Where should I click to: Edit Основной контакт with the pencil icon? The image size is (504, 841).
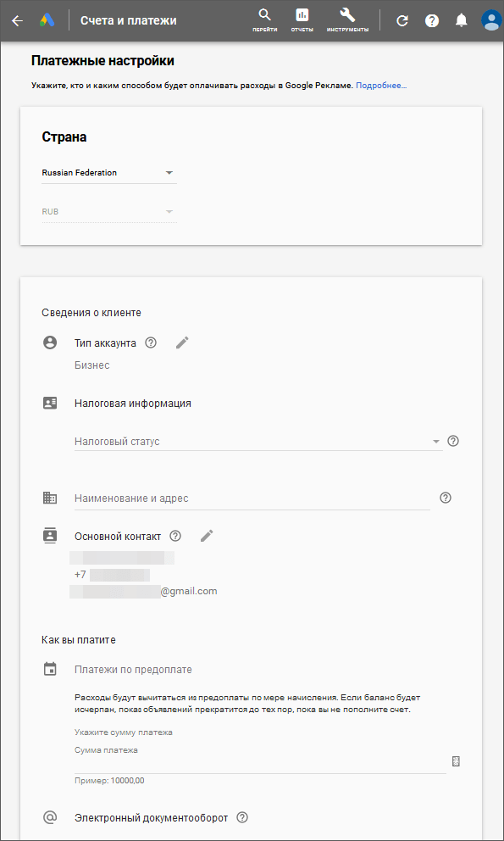(207, 536)
